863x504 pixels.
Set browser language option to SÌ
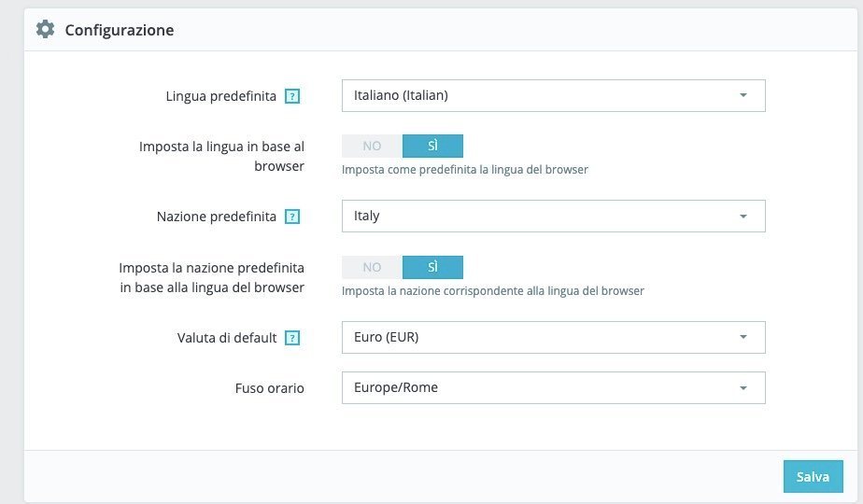click(x=432, y=147)
